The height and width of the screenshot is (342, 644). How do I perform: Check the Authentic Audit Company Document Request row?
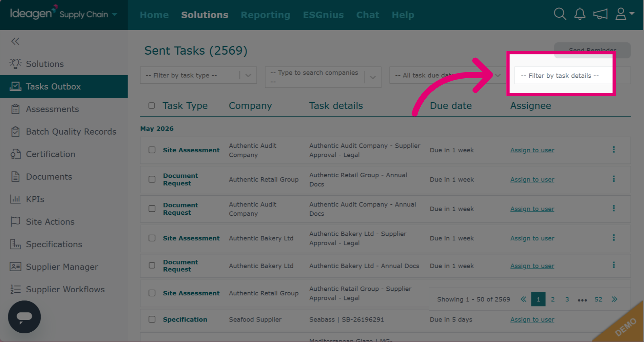point(152,208)
